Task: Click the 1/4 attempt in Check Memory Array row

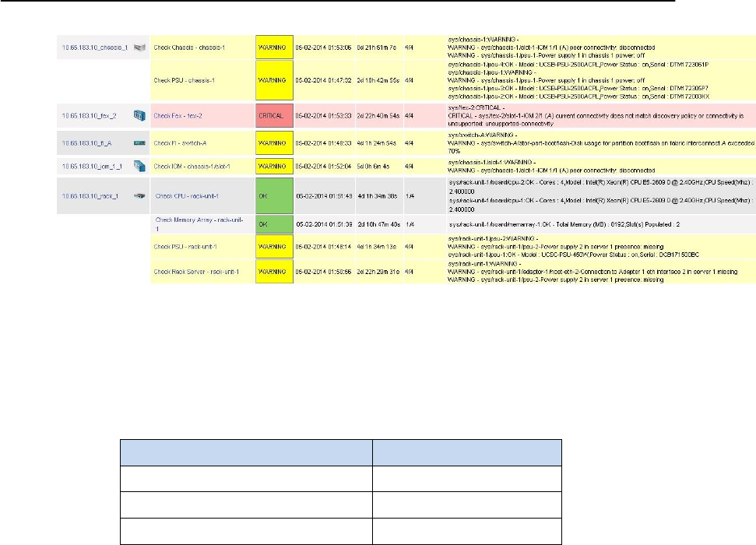Action: [x=410, y=225]
